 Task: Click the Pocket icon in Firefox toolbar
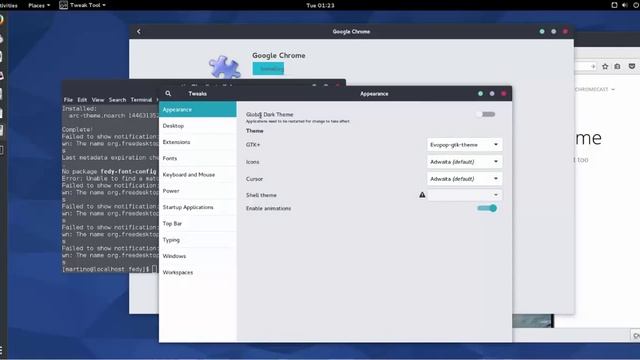[631, 66]
